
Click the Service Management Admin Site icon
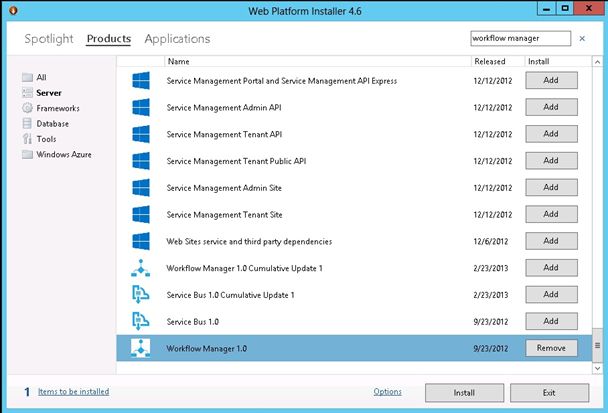point(141,188)
